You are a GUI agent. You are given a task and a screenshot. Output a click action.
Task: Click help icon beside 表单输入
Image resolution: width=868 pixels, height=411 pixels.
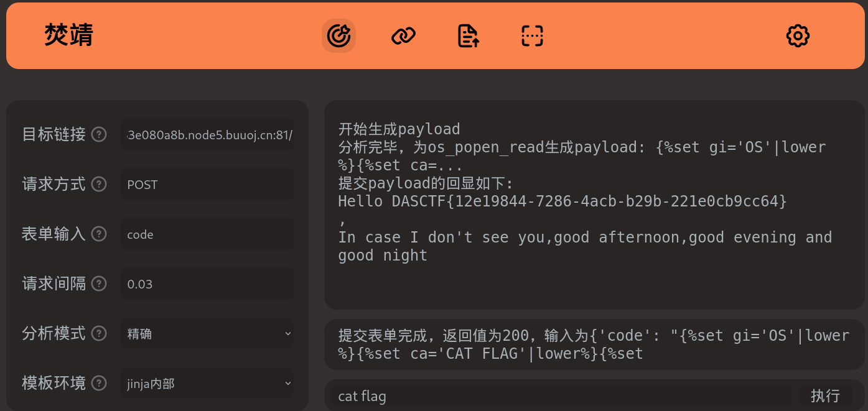pyautogui.click(x=99, y=234)
